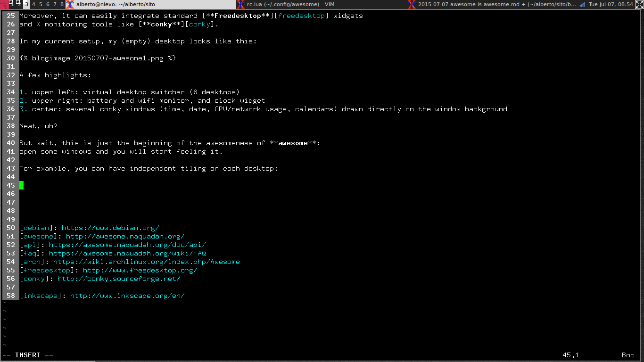Click 'In my current setup' line
Screen dimensions: 644x362
click(138, 41)
